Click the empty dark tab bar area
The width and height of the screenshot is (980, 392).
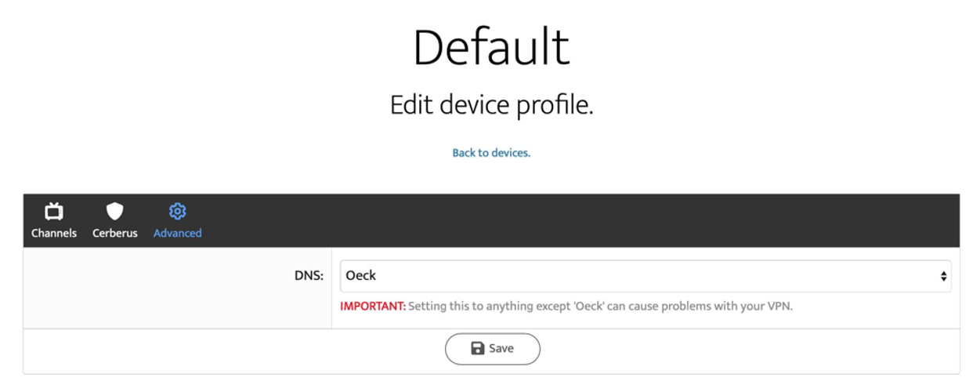click(580, 221)
